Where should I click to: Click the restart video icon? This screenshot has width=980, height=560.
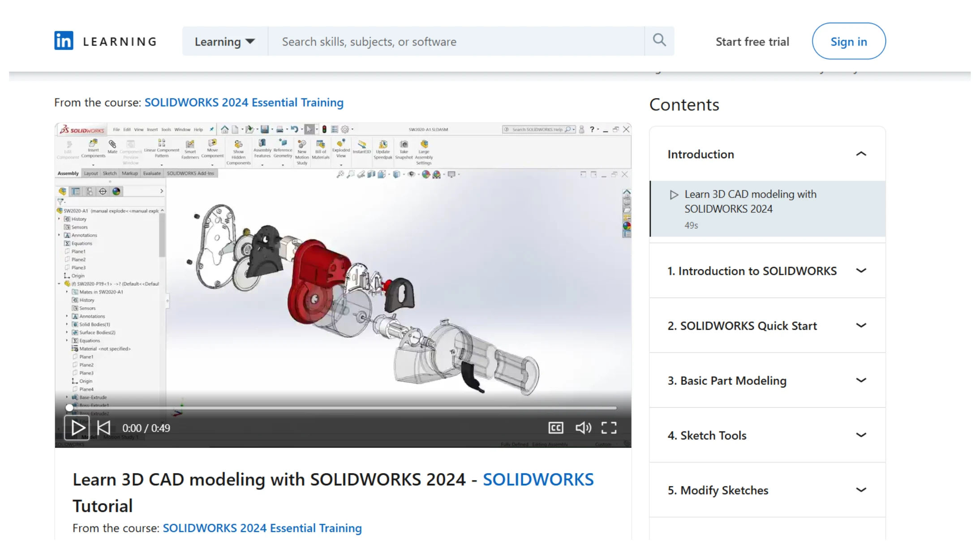pos(104,428)
